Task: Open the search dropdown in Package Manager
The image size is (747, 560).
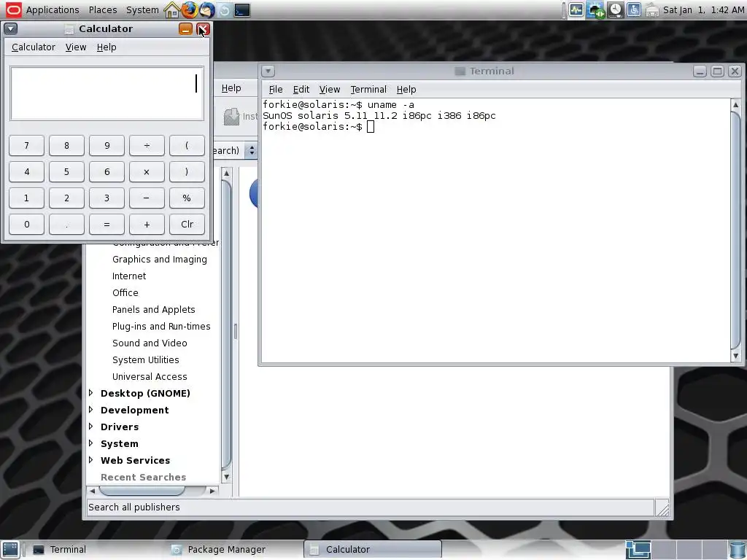Action: pos(252,151)
